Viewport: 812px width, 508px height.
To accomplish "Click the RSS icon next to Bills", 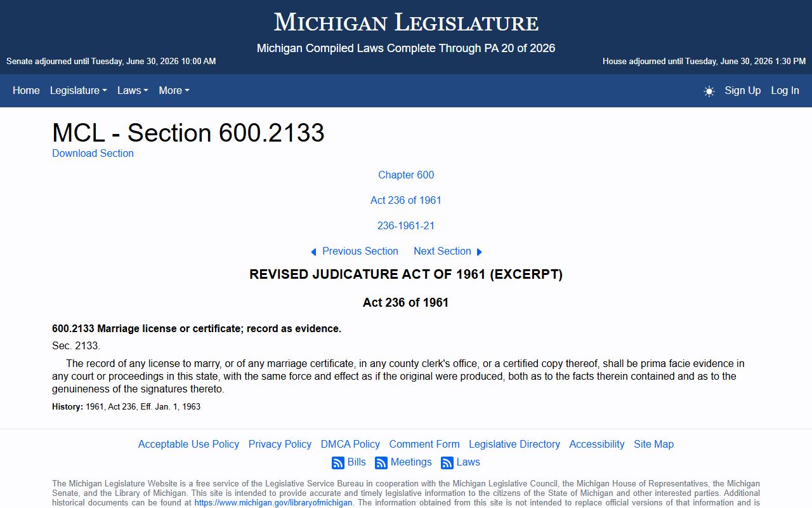I will click(338, 463).
